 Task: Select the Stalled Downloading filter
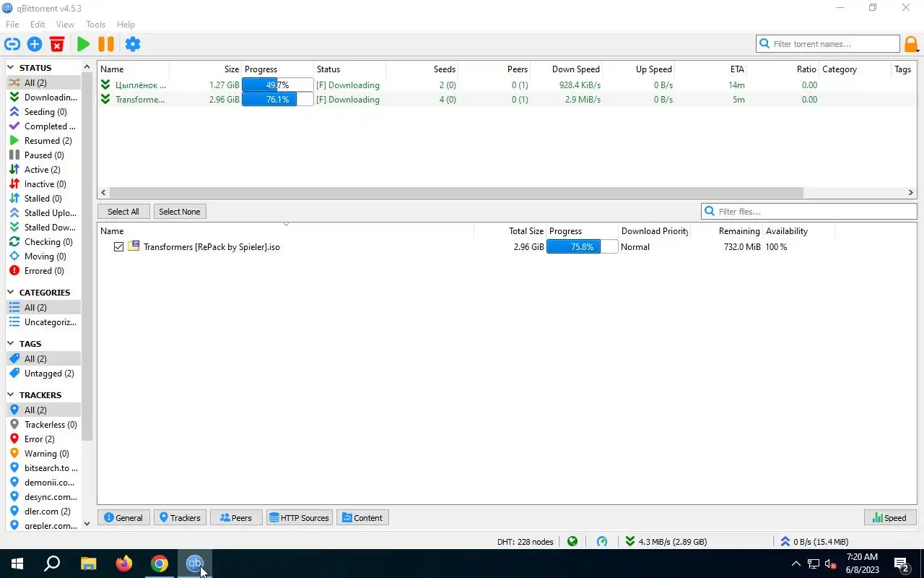pos(43,228)
